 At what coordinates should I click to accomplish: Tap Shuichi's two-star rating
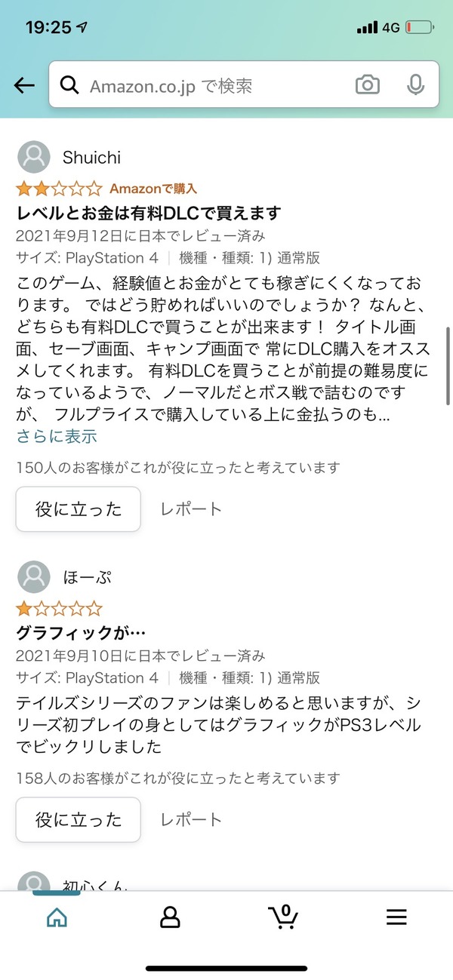point(59,188)
